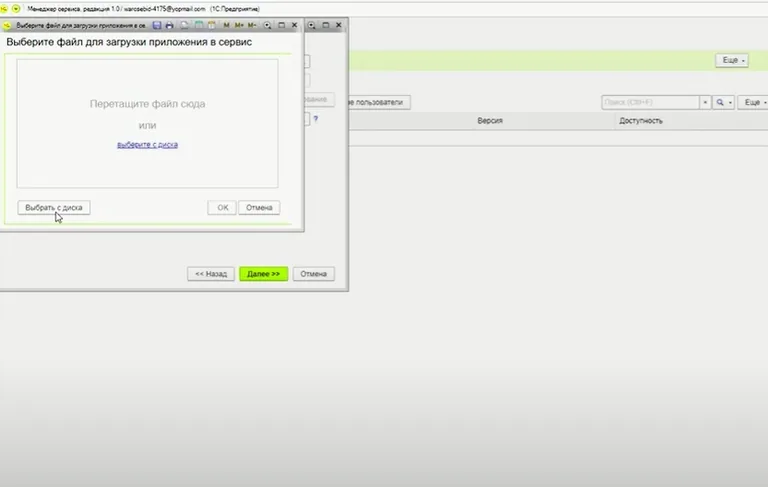Screen dimensions: 768x487
Task: Click the blue question mark help icon
Action: pyautogui.click(x=315, y=119)
